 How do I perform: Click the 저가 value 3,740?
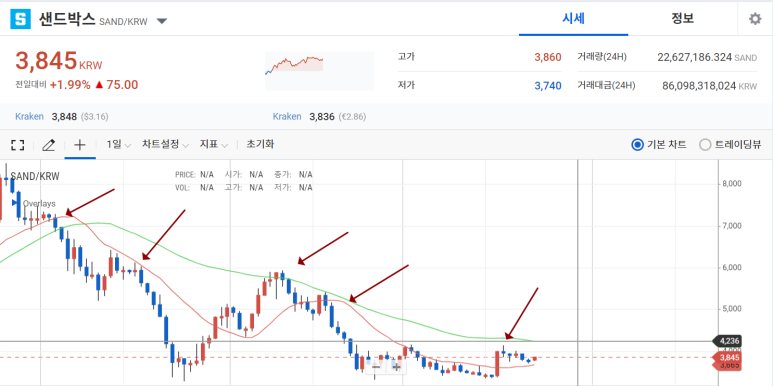[548, 86]
